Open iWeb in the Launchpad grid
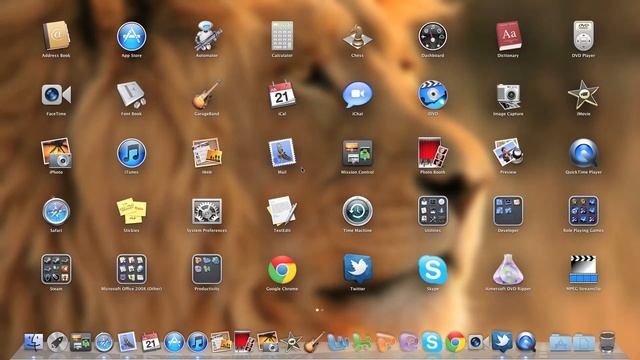640x360 pixels. 207,153
